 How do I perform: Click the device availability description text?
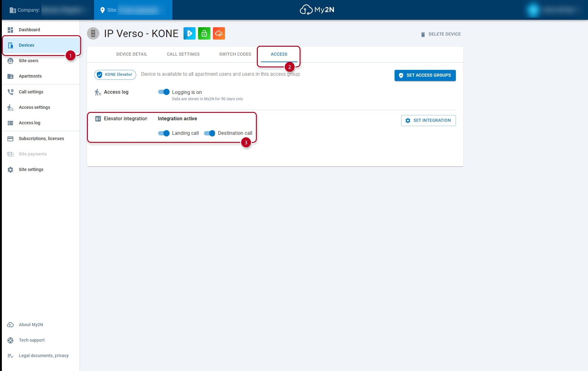coord(220,74)
